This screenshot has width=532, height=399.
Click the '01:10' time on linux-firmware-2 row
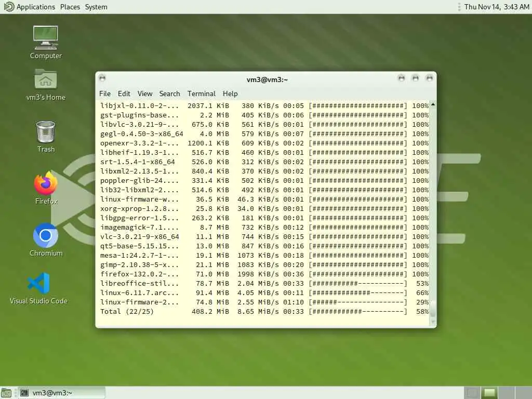tap(294, 302)
